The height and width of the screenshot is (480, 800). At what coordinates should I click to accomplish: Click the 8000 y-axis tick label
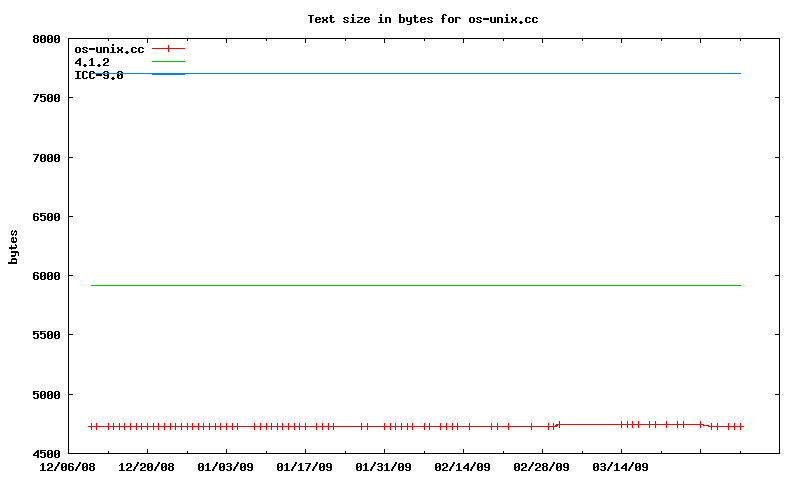click(46, 39)
